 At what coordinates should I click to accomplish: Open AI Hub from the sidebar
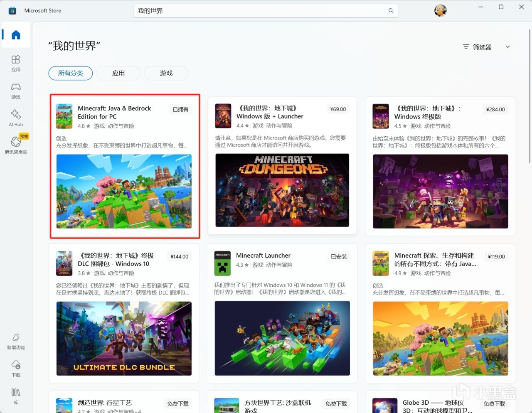click(x=16, y=118)
